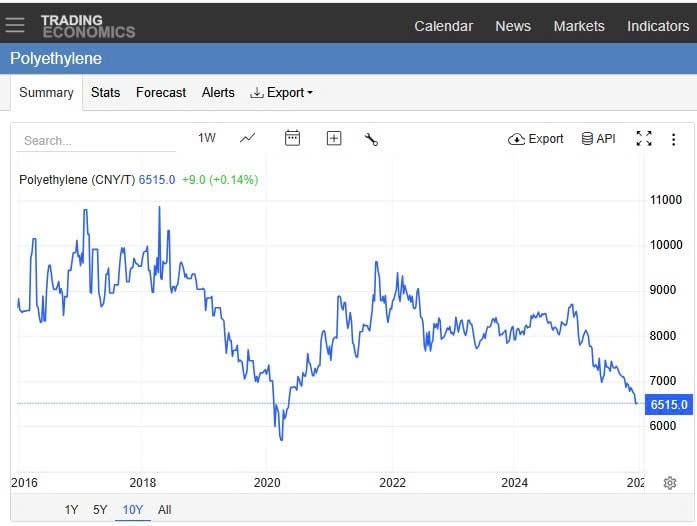Expand the Export dropdown in tab bar
Screen dimensions: 697x526
point(282,92)
